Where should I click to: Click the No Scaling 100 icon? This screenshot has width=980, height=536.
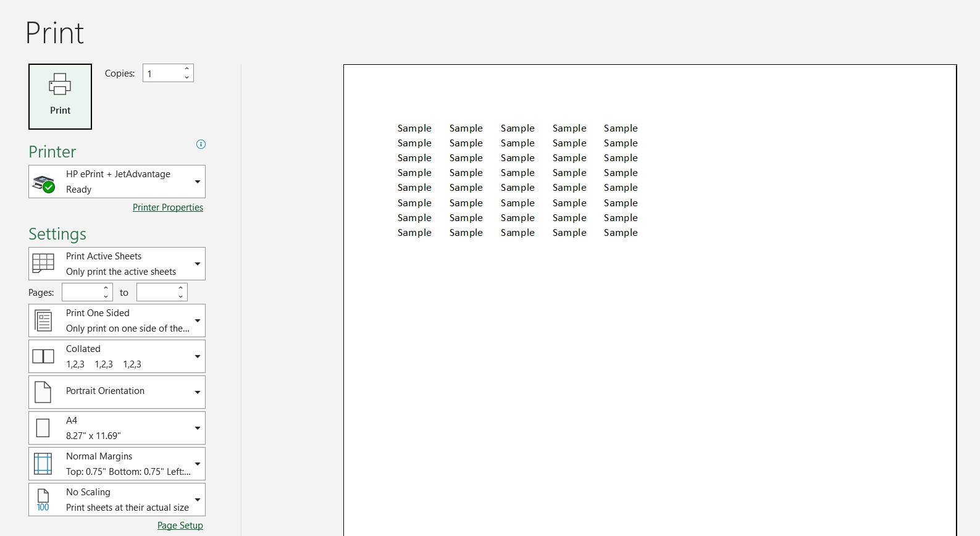click(x=43, y=500)
